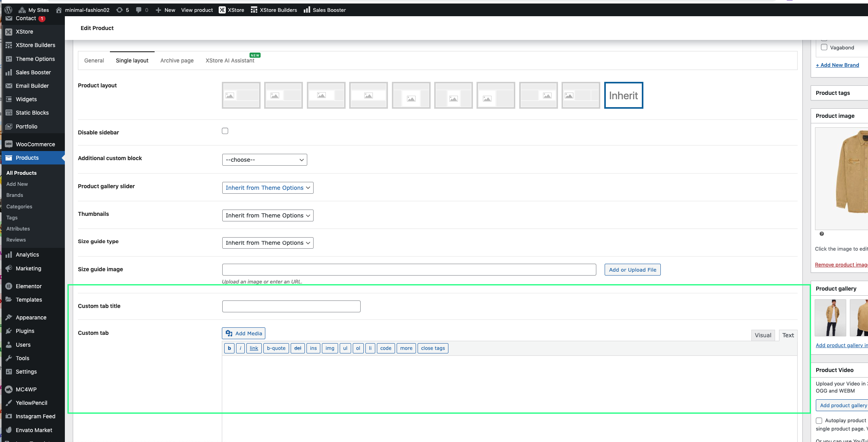The image size is (868, 442).
Task: Expand the Size guide type dropdown
Action: pyautogui.click(x=267, y=242)
